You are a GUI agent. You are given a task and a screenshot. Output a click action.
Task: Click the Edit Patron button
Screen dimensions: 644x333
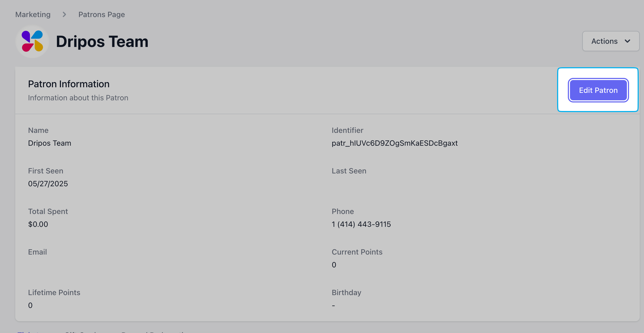[x=598, y=90]
